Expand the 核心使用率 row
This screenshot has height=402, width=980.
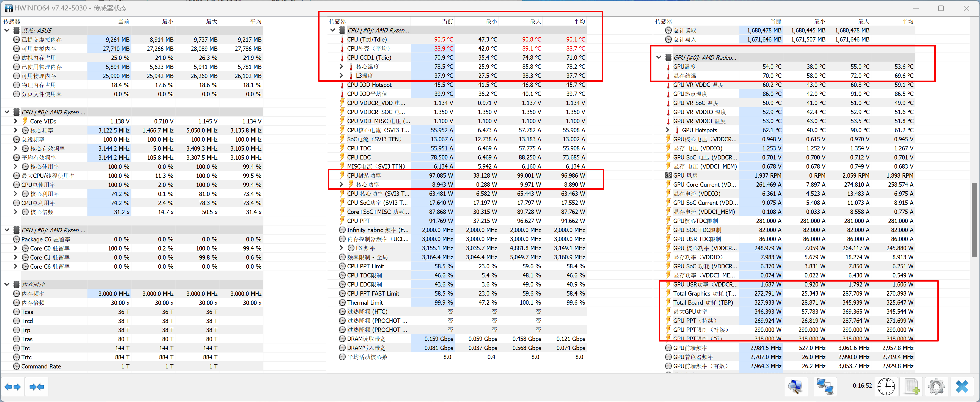(15, 167)
